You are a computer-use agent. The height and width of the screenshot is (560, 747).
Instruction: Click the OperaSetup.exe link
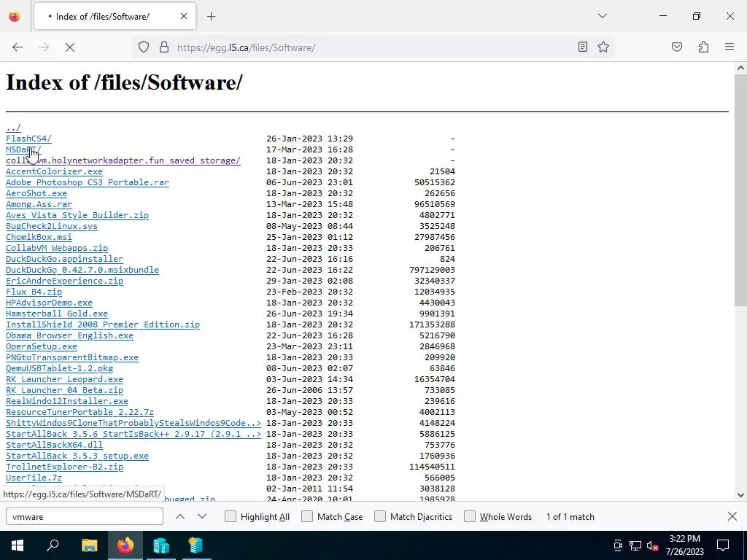[x=42, y=346]
